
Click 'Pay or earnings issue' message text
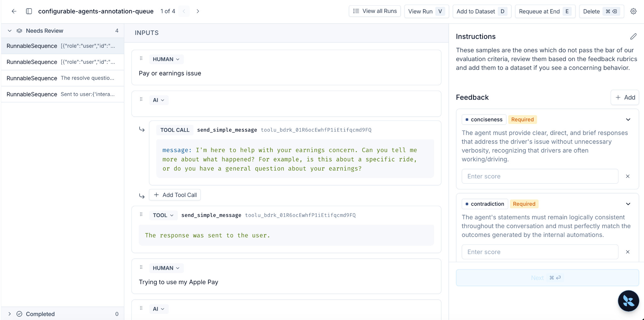pos(170,73)
